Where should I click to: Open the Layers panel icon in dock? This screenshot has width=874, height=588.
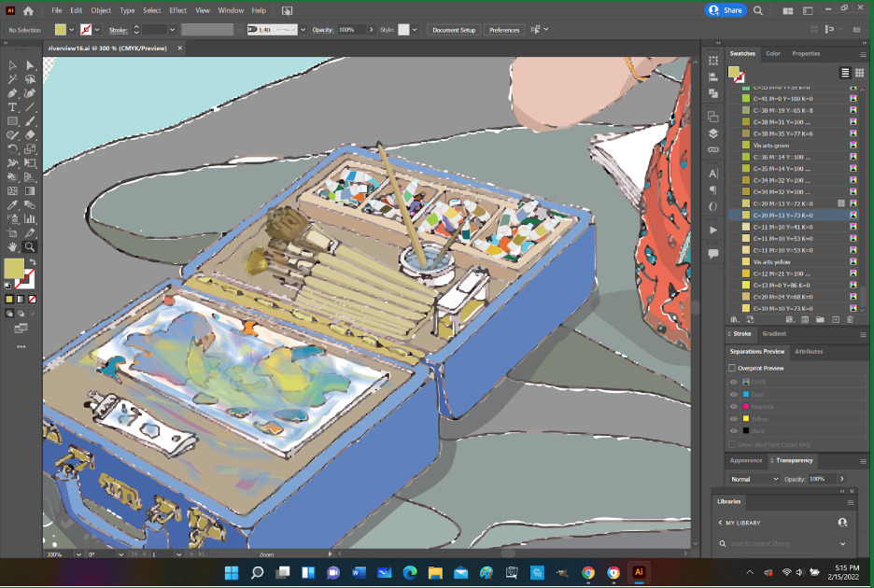tap(713, 133)
